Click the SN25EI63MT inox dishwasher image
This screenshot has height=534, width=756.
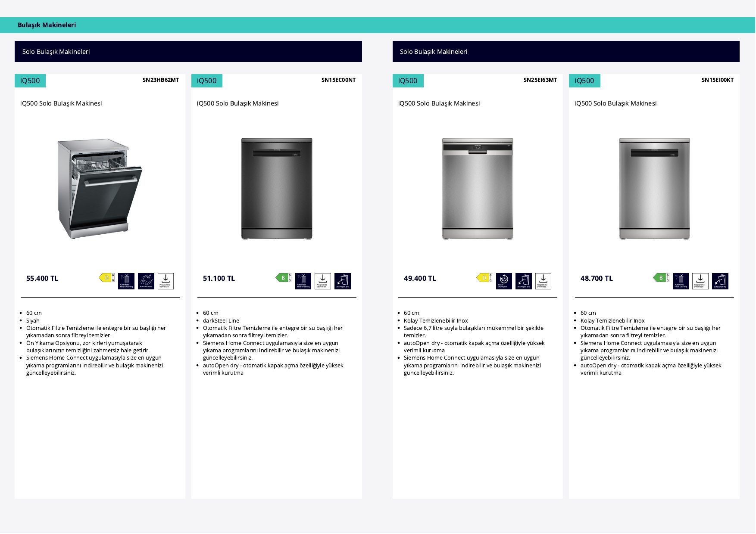[x=478, y=189]
